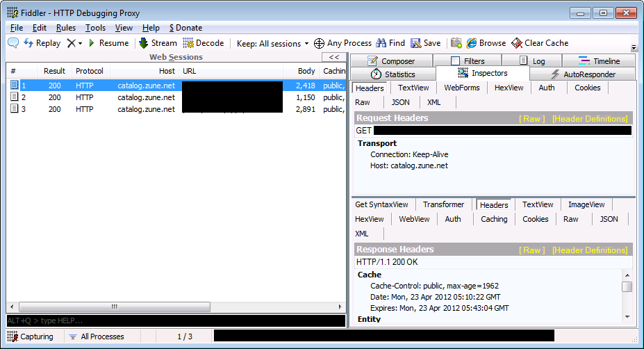Toggle Decode mode in the toolbar
The width and height of the screenshot is (644, 349).
204,42
